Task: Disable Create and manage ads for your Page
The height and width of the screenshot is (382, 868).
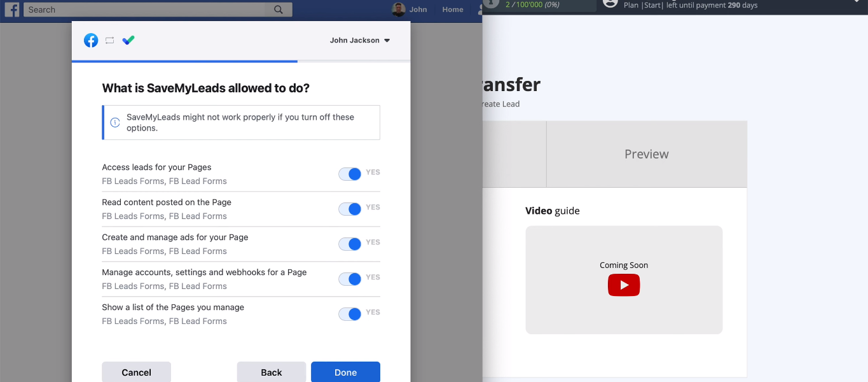Action: [350, 244]
